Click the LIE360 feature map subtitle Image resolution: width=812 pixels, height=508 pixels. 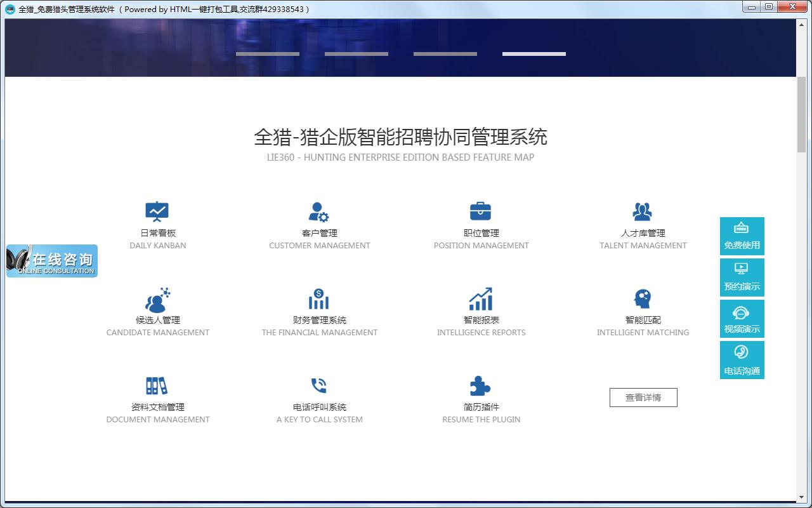coord(400,157)
